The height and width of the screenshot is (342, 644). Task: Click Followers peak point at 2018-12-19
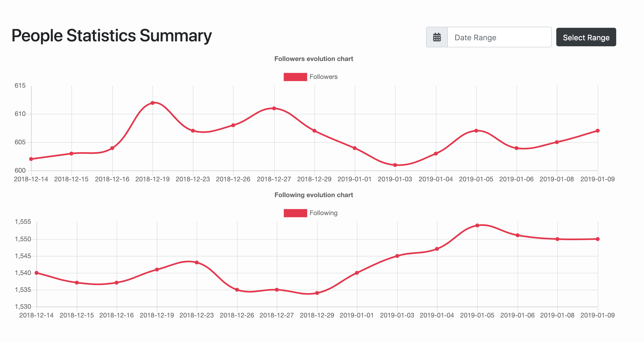coord(153,103)
